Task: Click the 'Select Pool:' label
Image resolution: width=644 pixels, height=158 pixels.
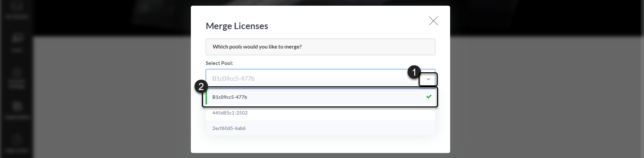Action: coord(219,63)
